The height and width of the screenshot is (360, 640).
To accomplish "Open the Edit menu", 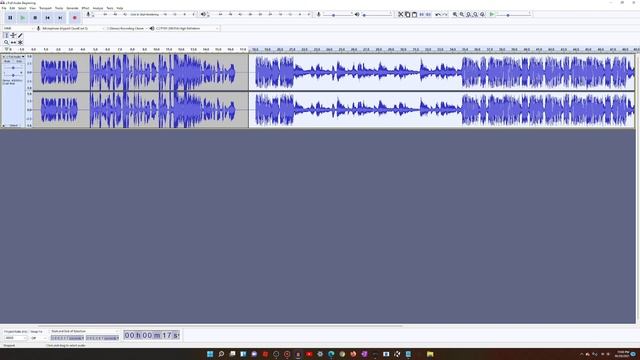I will pyautogui.click(x=12, y=8).
